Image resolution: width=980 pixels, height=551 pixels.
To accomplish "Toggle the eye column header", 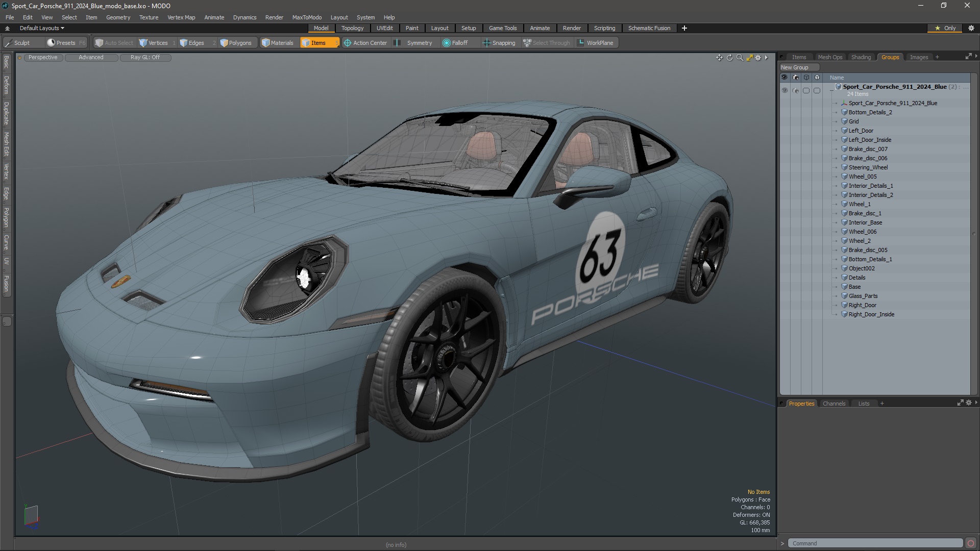I will 785,78.
